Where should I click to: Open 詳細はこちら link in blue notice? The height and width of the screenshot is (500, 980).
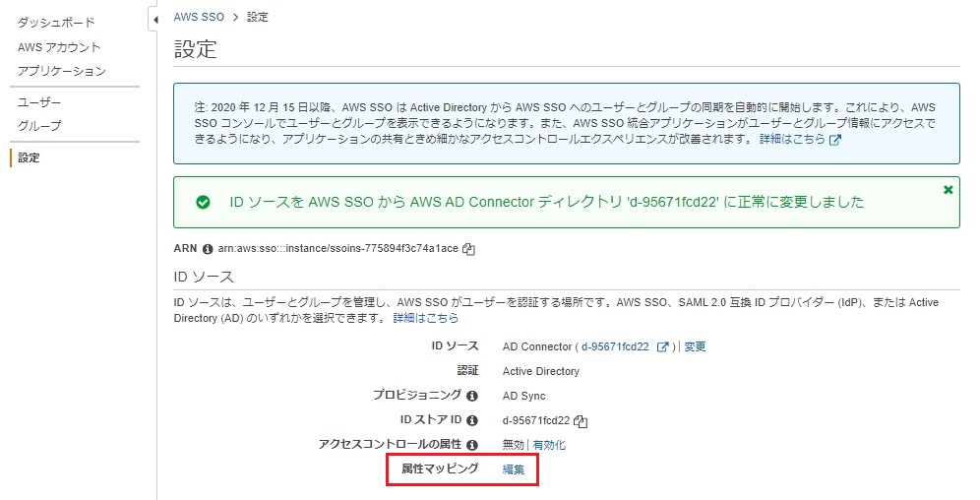[x=792, y=140]
